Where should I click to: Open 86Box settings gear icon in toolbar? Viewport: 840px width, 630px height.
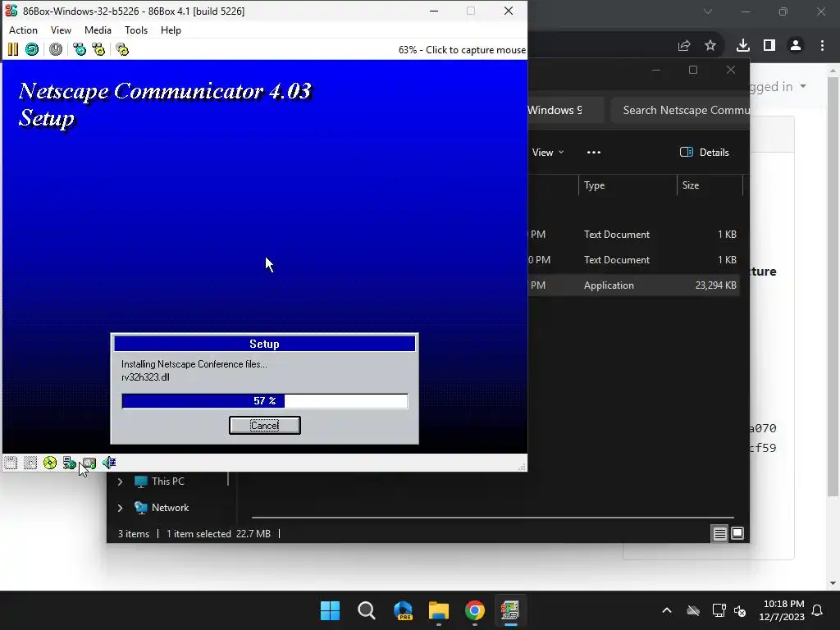(122, 50)
